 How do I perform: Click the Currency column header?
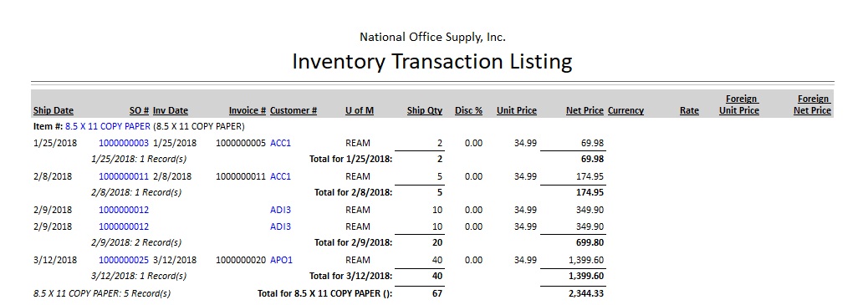(x=625, y=110)
